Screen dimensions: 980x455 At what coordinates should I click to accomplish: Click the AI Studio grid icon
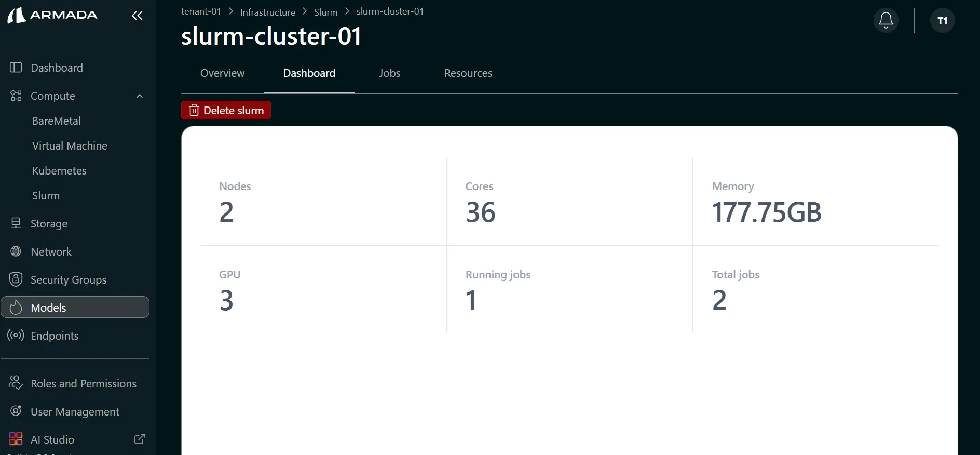pyautogui.click(x=16, y=439)
